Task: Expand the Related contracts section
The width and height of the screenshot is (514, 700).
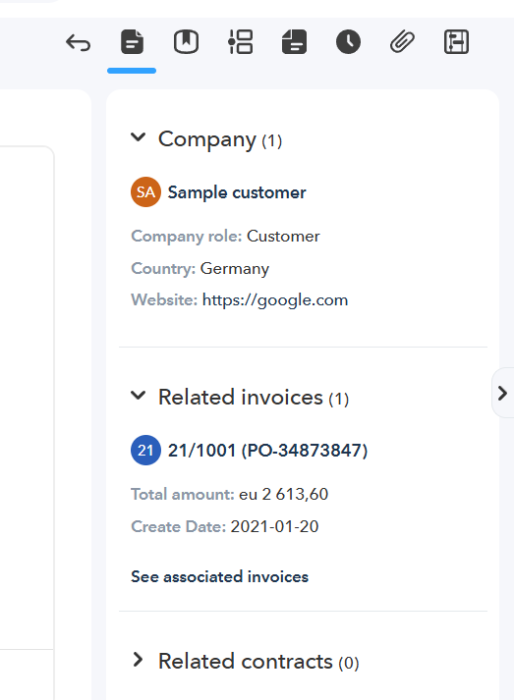Action: 138,659
